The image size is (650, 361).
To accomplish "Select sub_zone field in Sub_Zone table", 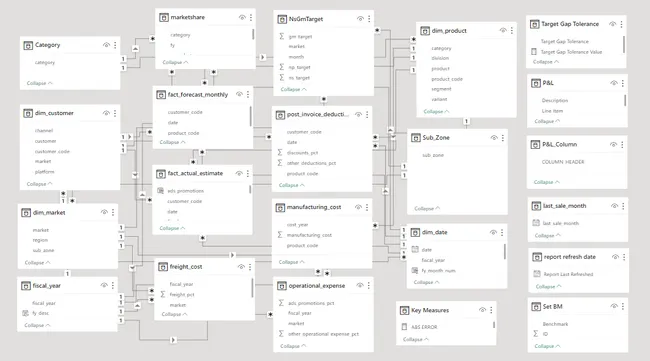I will pos(433,155).
